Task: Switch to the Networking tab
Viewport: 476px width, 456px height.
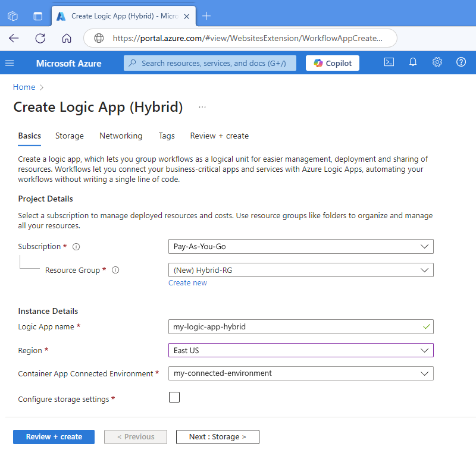Action: (x=120, y=136)
